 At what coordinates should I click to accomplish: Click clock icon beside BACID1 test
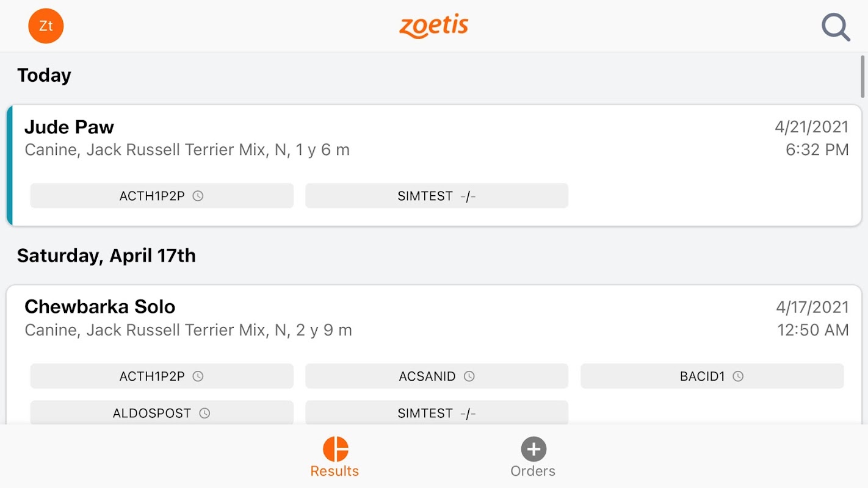point(738,376)
